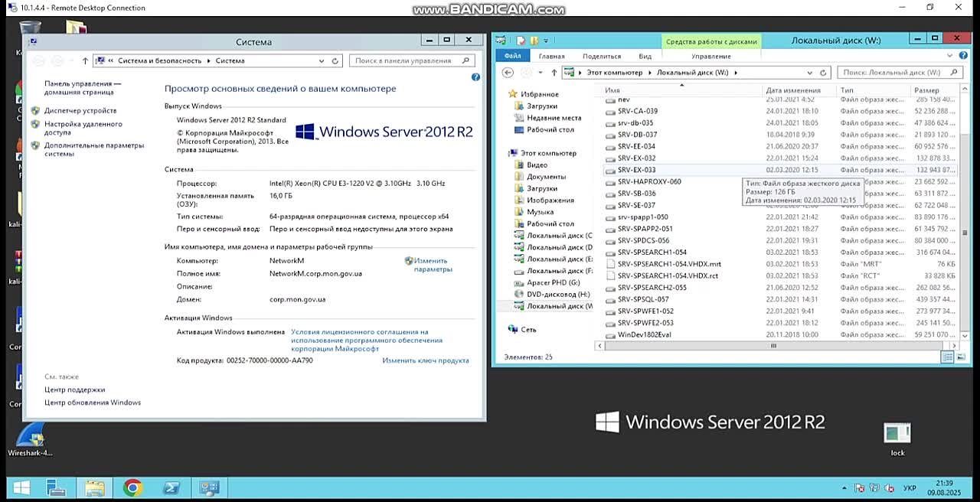Open Панель управления домашняя страница link
The image size is (980, 502).
83,87
